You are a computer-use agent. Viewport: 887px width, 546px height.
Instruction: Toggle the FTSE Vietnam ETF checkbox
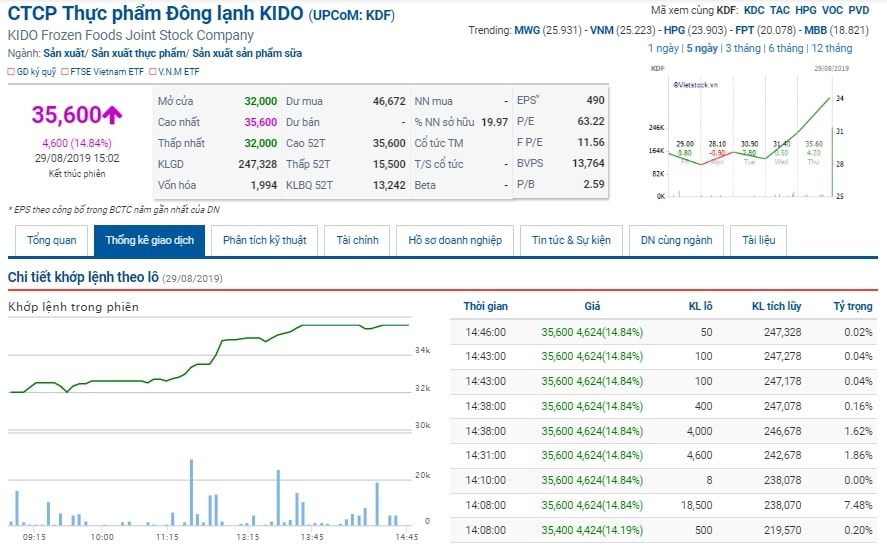pyautogui.click(x=64, y=72)
